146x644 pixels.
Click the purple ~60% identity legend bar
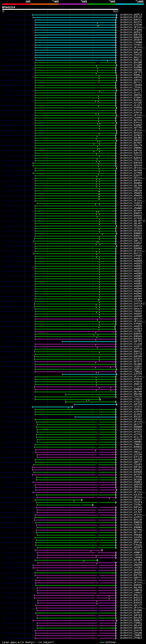[73, 4]
